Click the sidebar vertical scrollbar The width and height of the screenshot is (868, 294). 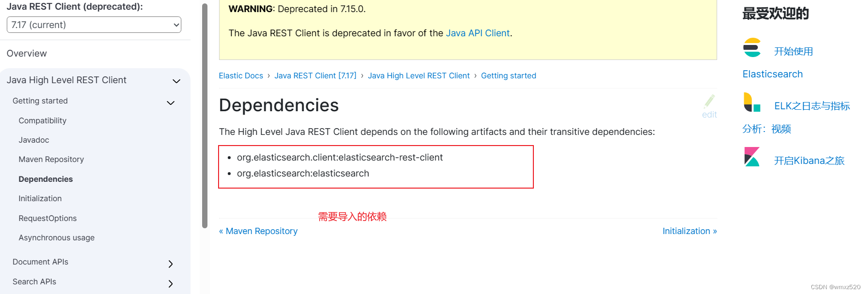point(205,116)
